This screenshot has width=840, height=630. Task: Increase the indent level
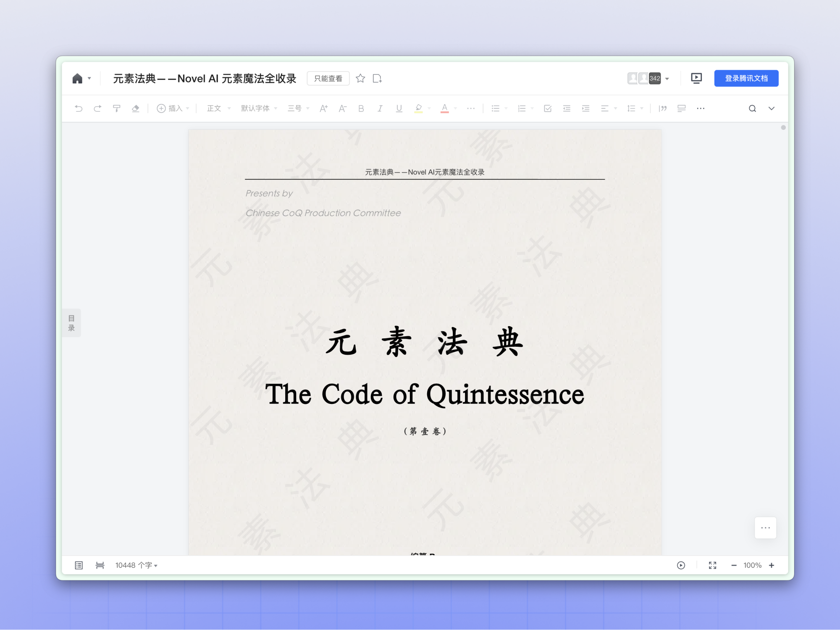585,108
